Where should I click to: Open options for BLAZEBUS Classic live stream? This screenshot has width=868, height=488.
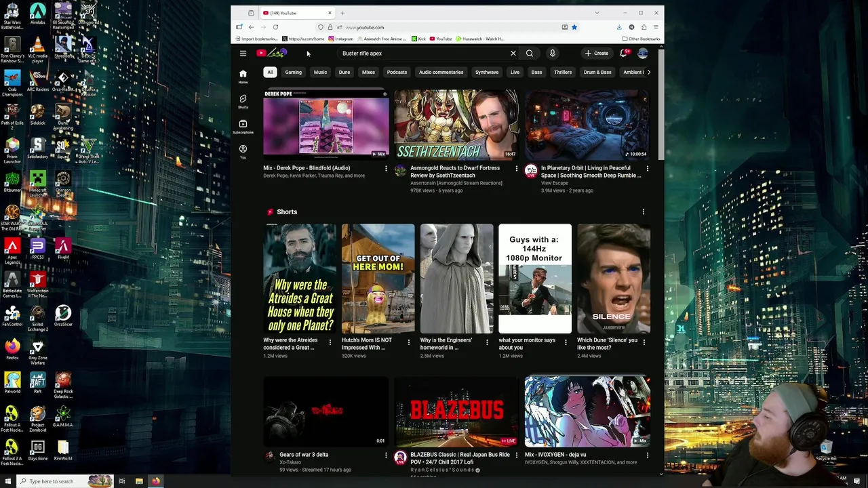tap(516, 455)
